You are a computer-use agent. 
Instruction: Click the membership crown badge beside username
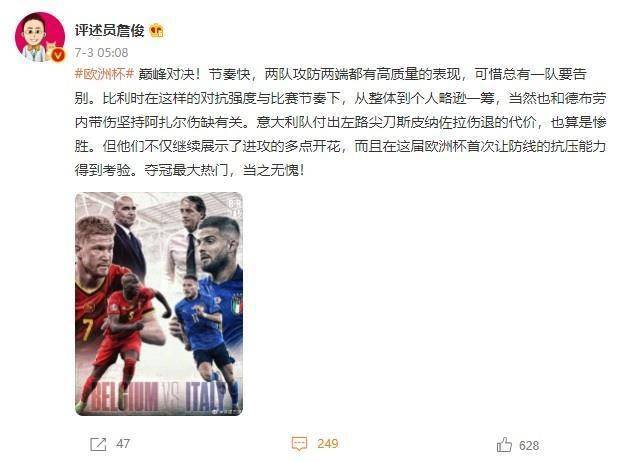click(x=156, y=30)
